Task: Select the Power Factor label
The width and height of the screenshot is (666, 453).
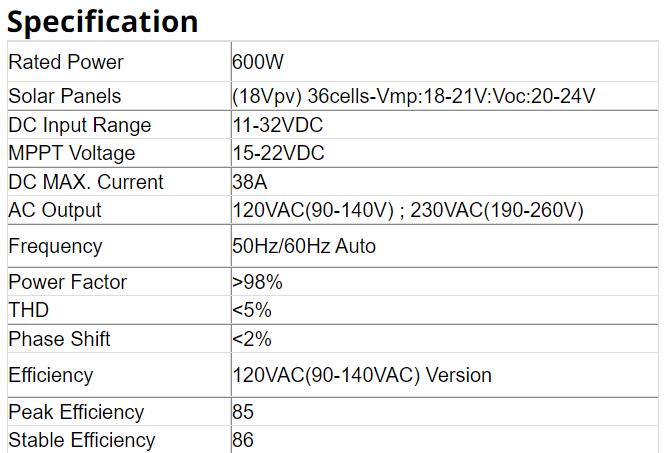Action: click(68, 282)
